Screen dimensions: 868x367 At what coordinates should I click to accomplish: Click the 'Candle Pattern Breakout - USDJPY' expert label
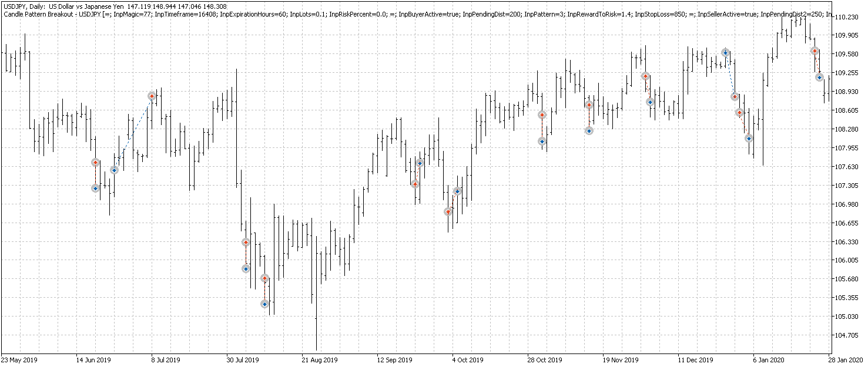point(52,14)
